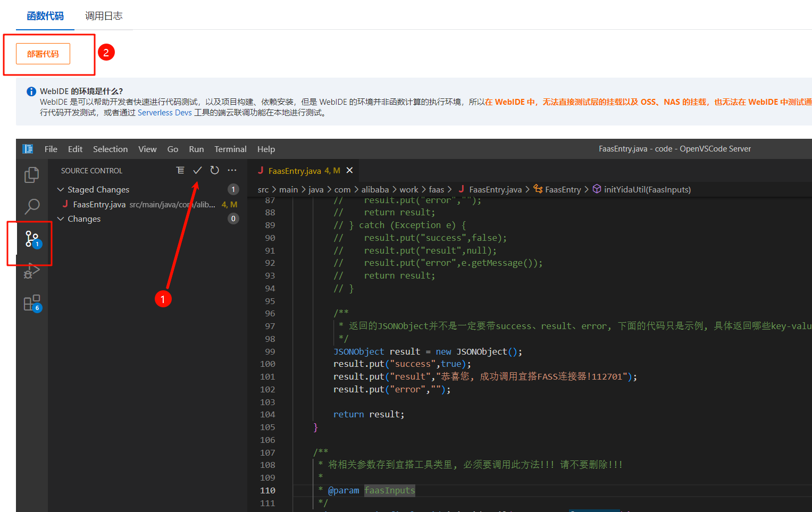Open the Edit menu
This screenshot has width=812, height=512.
pyautogui.click(x=75, y=149)
